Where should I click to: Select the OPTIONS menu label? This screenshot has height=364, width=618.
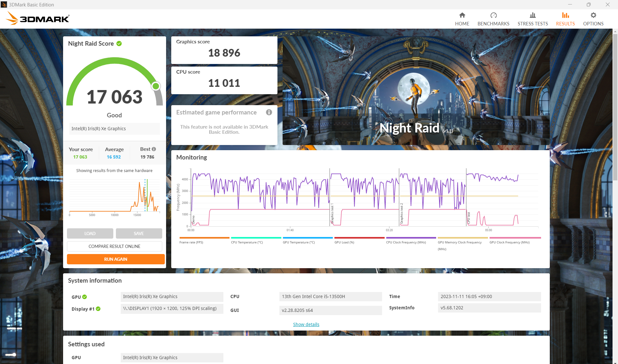593,24
